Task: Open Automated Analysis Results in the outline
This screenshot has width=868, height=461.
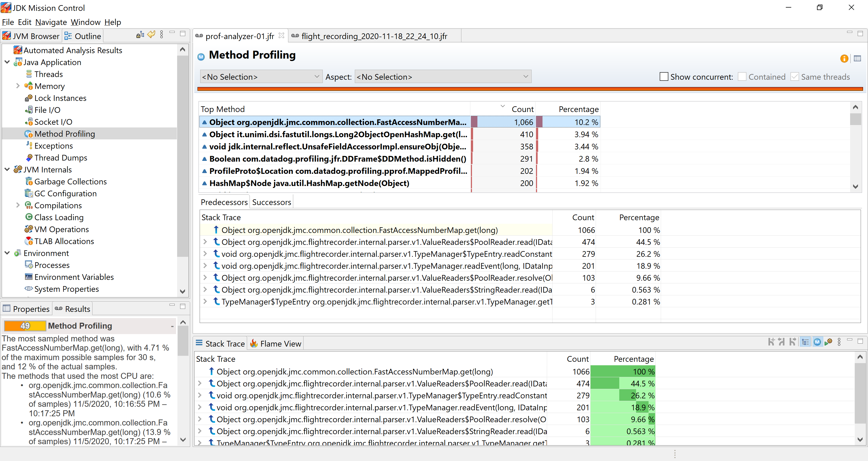Action: point(73,50)
